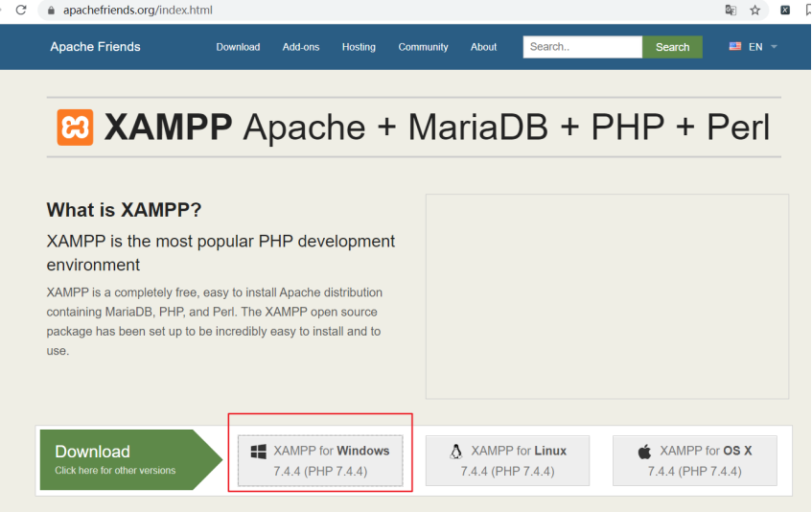Open the Add-ons menu item
The height and width of the screenshot is (512, 812).
(301, 47)
